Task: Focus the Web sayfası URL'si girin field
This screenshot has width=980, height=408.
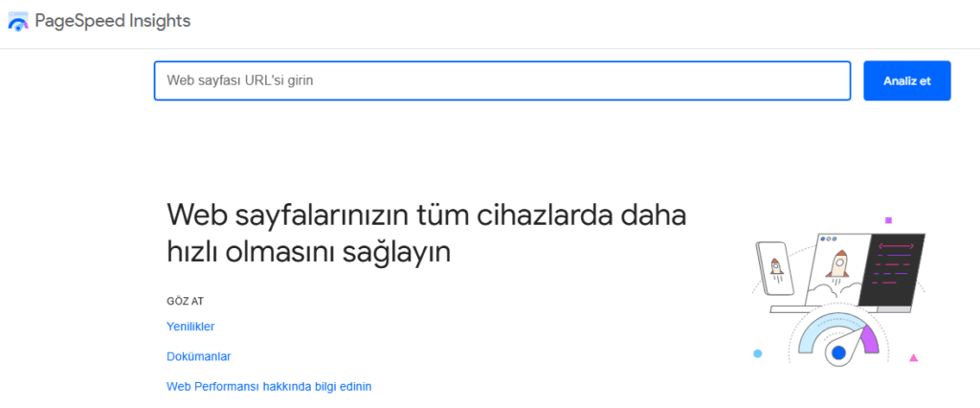Action: [501, 80]
